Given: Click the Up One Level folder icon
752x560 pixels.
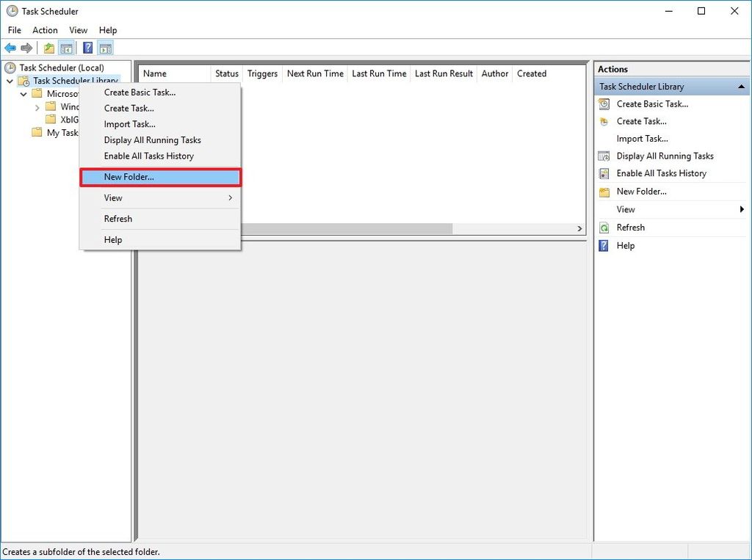Looking at the screenshot, I should click(48, 48).
